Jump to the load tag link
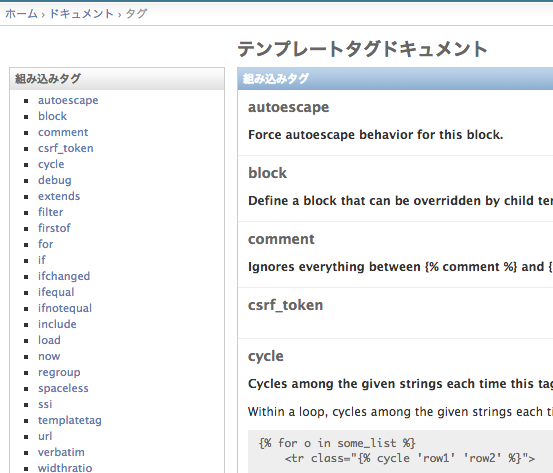The width and height of the screenshot is (553, 473). pos(49,340)
